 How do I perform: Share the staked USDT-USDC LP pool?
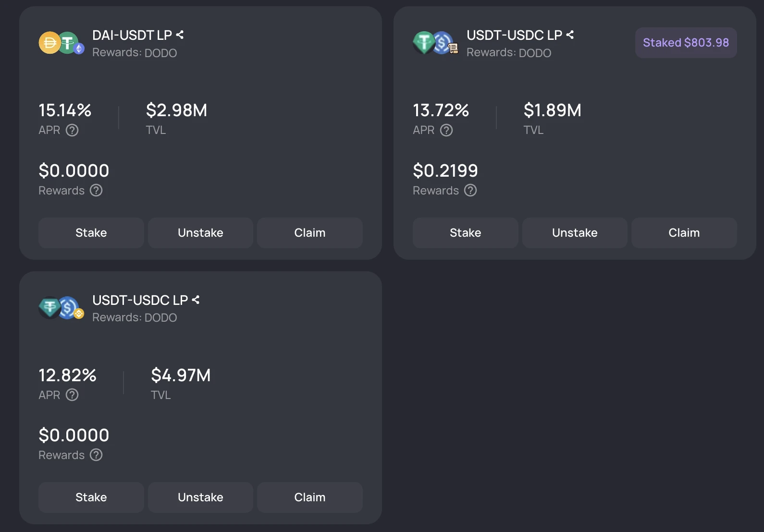(x=570, y=35)
